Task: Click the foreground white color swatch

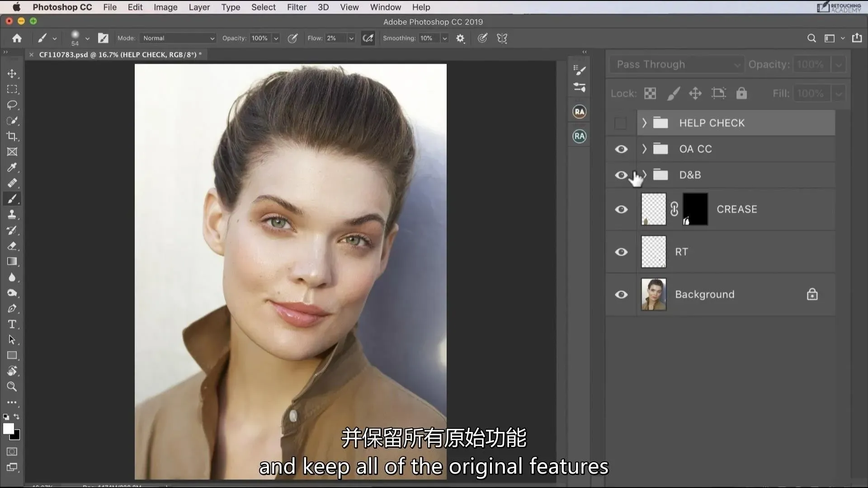Action: [x=8, y=428]
